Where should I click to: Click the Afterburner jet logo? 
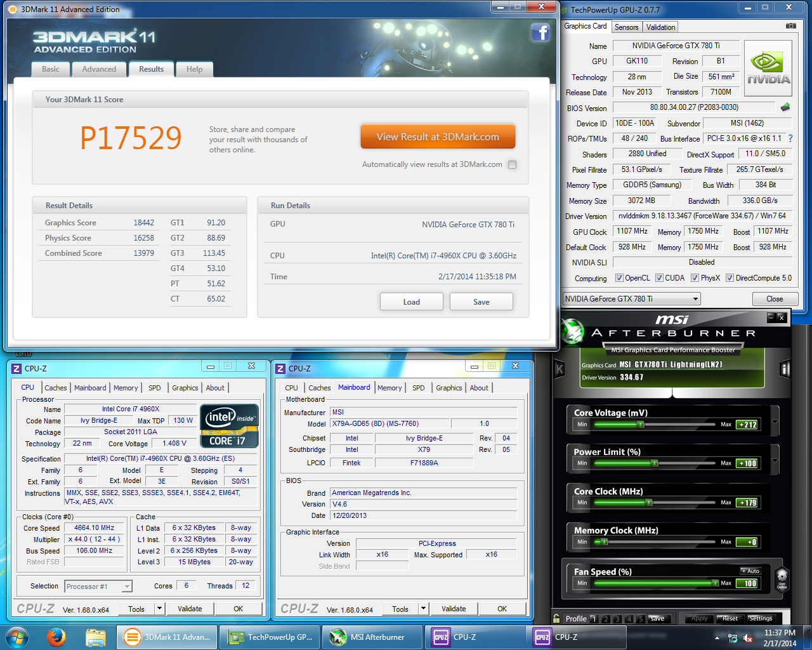(572, 331)
